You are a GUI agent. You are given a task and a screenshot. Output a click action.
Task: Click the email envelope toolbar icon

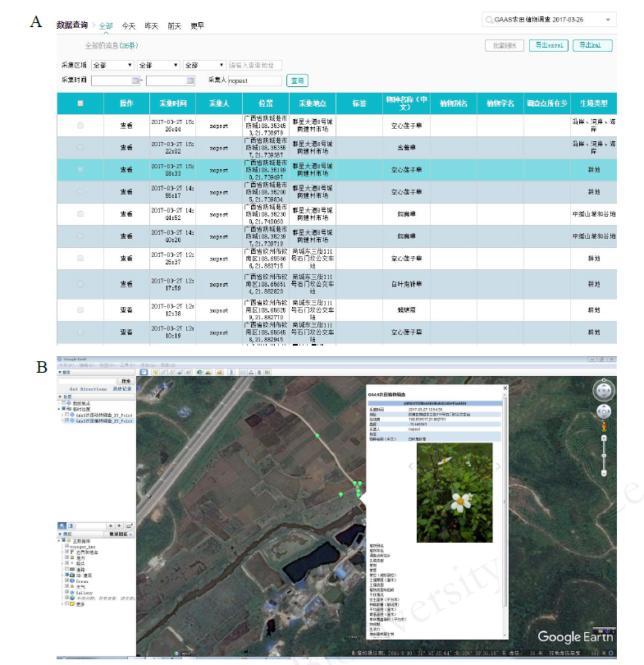[x=243, y=373]
